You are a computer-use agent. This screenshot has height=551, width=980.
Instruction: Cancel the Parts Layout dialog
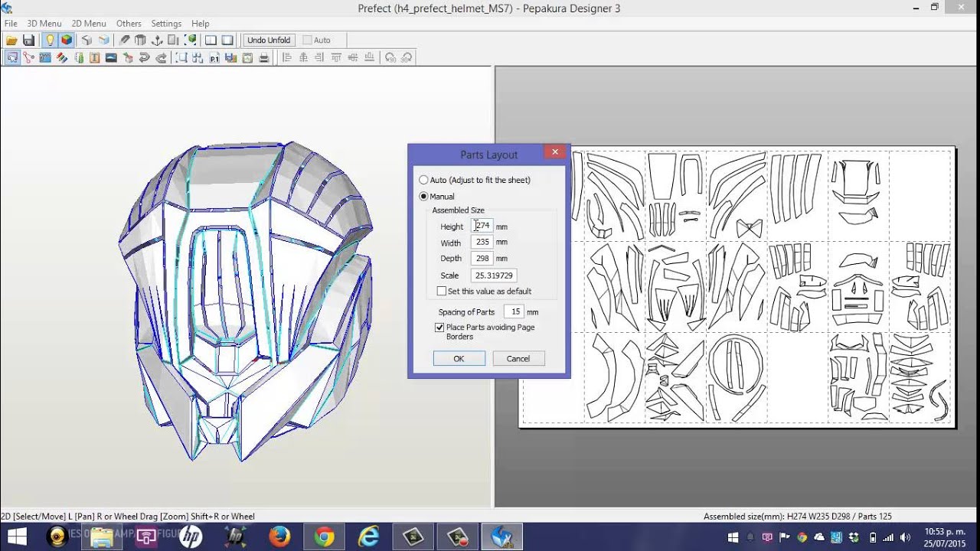click(518, 358)
